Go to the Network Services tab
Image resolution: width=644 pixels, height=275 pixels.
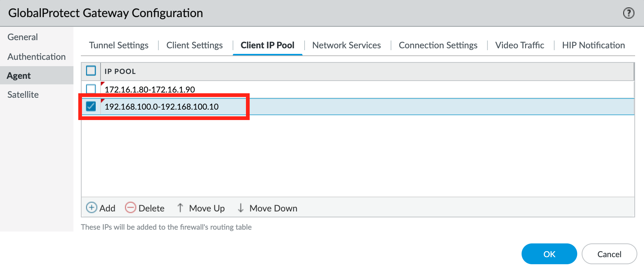(x=346, y=45)
